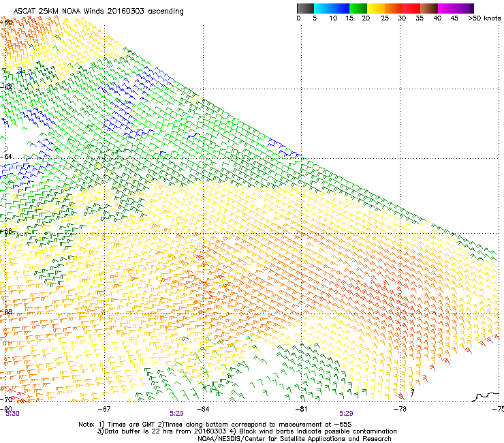Click the chart title 'ASCAT 25KM NOAA Winds 20160303 ascending'
The image size is (504, 443).
[x=98, y=12]
